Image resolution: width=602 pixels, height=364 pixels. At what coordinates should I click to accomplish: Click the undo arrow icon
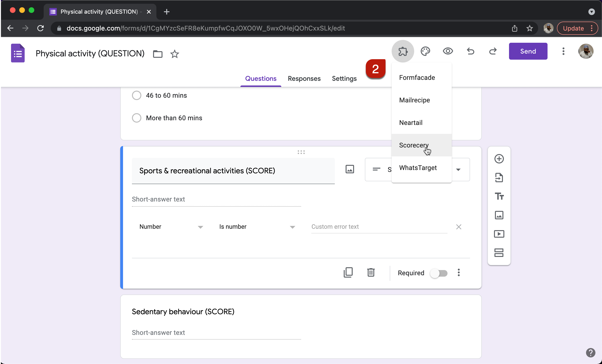click(x=470, y=51)
